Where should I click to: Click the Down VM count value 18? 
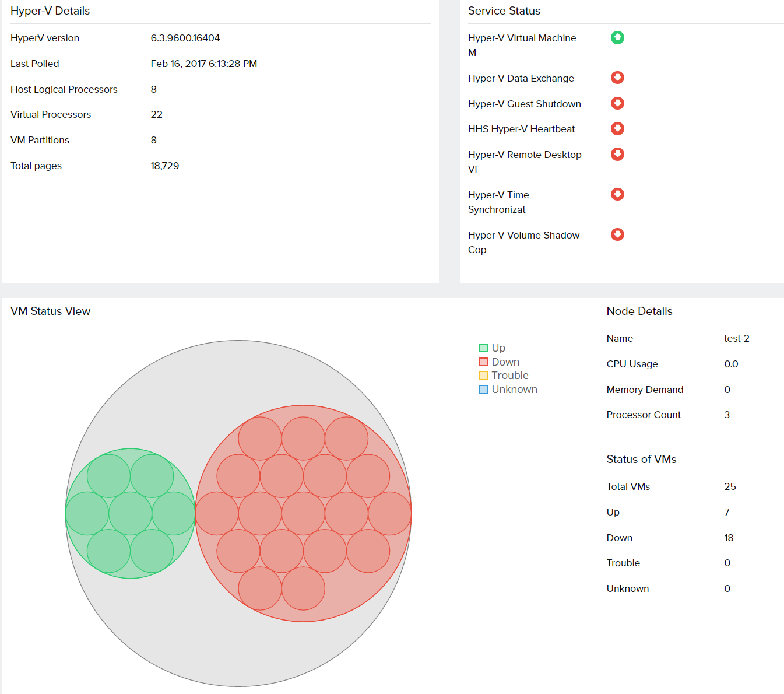729,538
